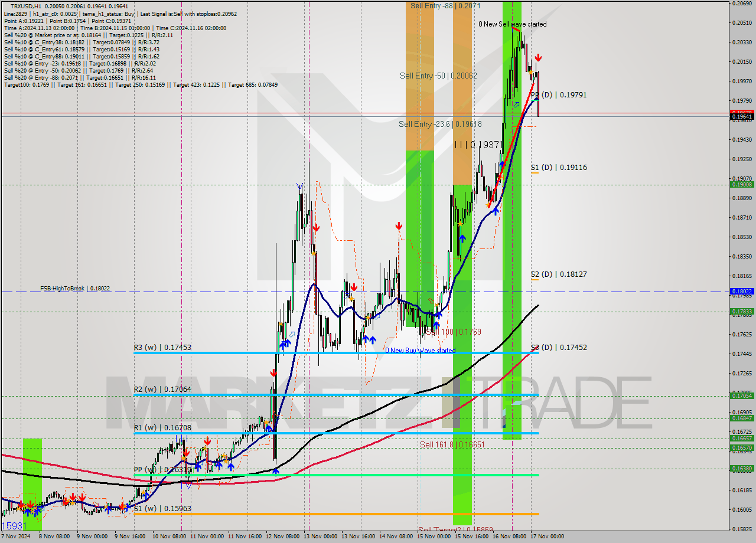Click the 'I I | 0.19371' level label
The image size is (756, 543).
(x=479, y=145)
